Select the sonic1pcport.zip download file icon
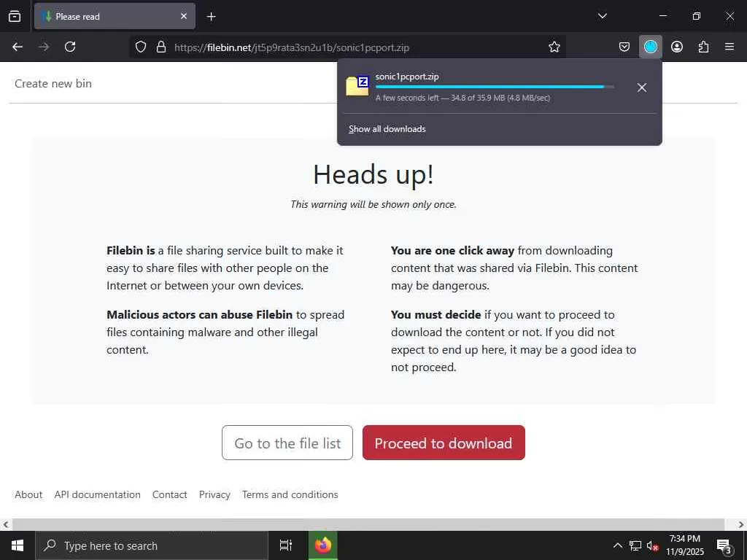747x560 pixels. click(357, 86)
